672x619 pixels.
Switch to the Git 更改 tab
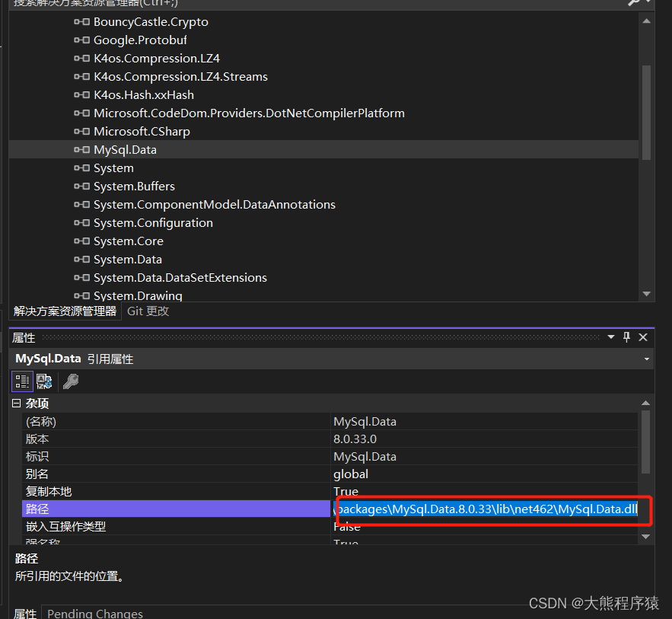click(x=148, y=311)
